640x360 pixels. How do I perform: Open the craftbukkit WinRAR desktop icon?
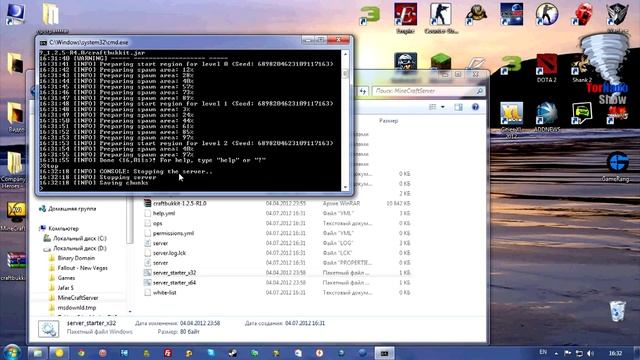(15, 265)
